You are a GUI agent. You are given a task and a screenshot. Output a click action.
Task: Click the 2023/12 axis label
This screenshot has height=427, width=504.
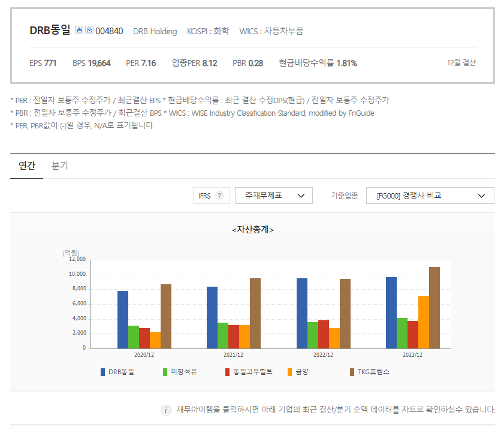click(413, 355)
